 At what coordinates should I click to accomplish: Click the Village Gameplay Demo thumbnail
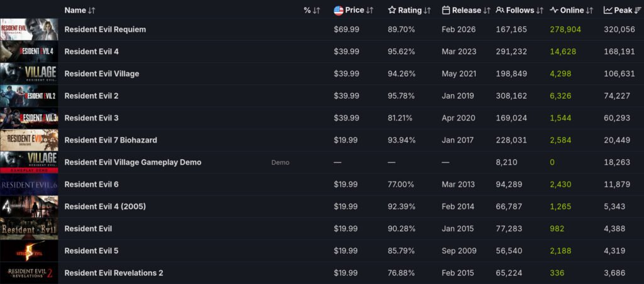coord(29,162)
